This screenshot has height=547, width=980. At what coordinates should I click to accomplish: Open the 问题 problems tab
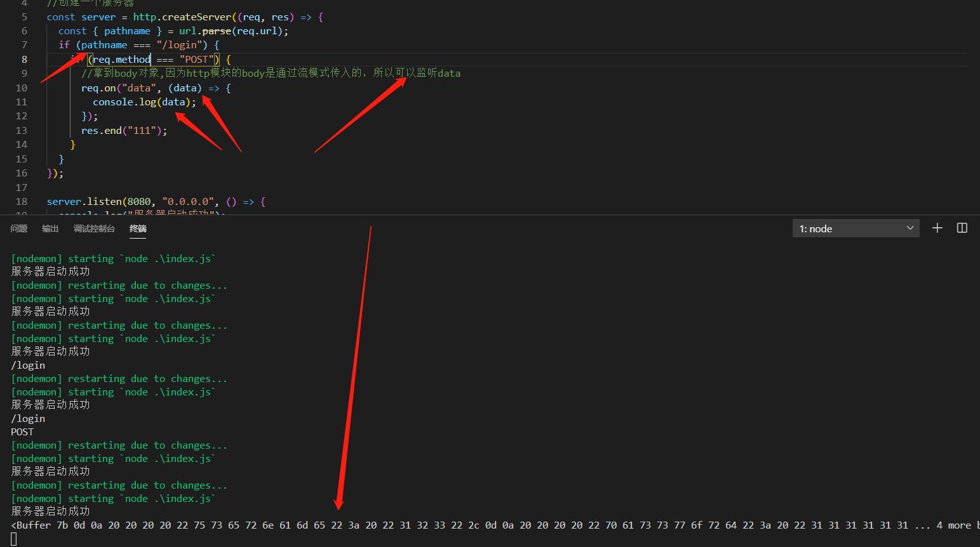19,228
